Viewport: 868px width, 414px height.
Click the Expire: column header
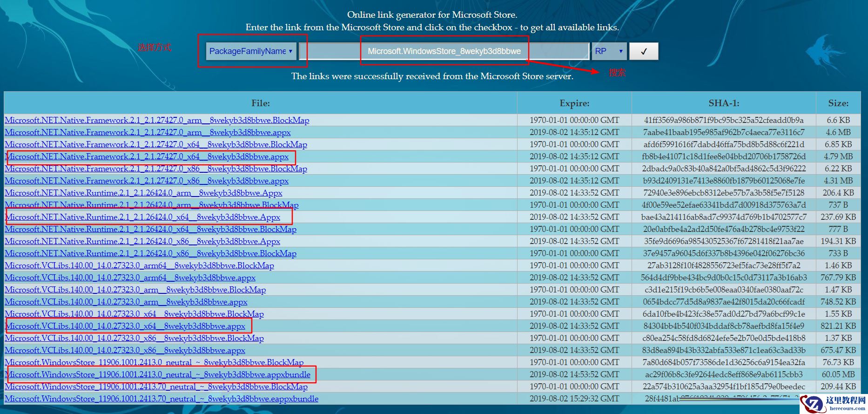point(574,103)
